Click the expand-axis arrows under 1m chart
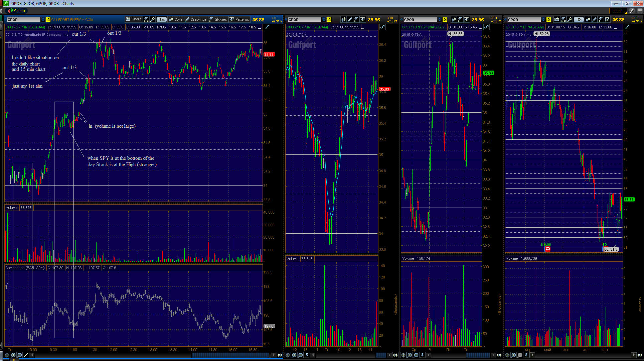Viewport: 644px width, 361px height. click(x=280, y=355)
